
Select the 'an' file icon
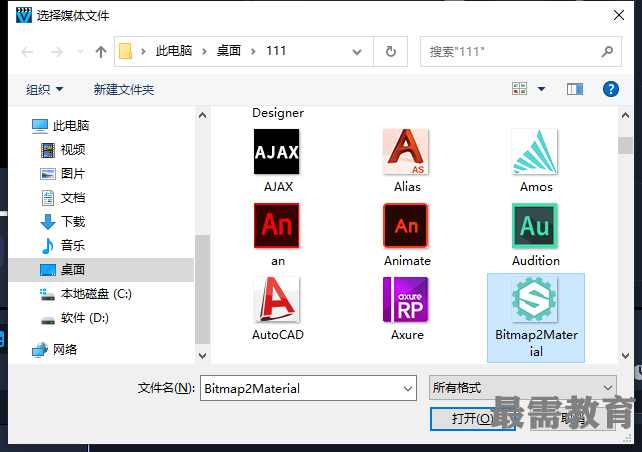coord(276,226)
